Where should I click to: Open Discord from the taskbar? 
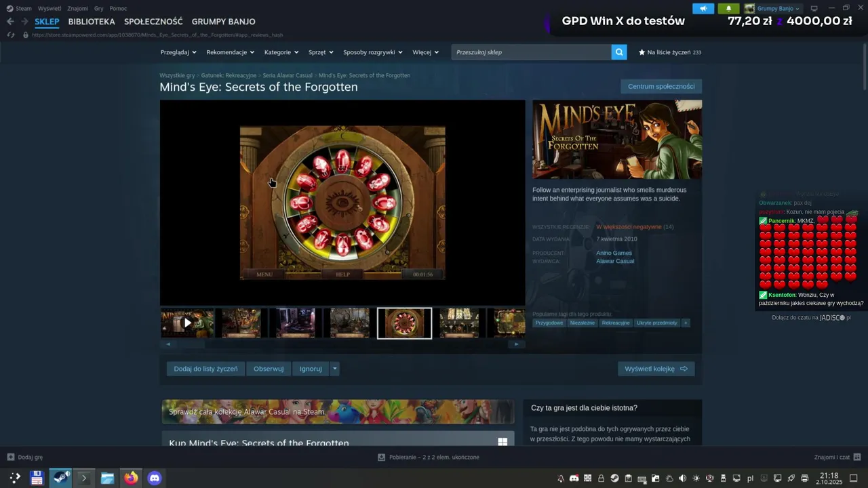(x=155, y=478)
